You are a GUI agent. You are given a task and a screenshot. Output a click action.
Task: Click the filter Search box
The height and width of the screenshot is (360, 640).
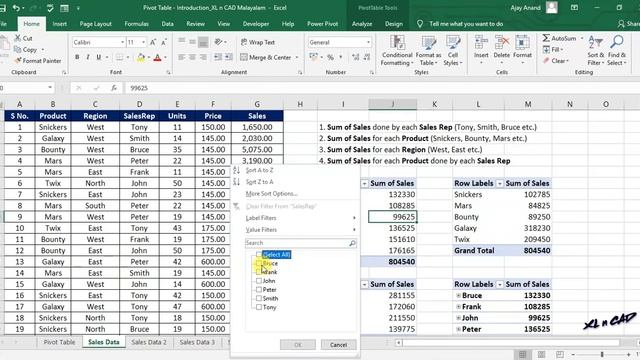coord(301,243)
